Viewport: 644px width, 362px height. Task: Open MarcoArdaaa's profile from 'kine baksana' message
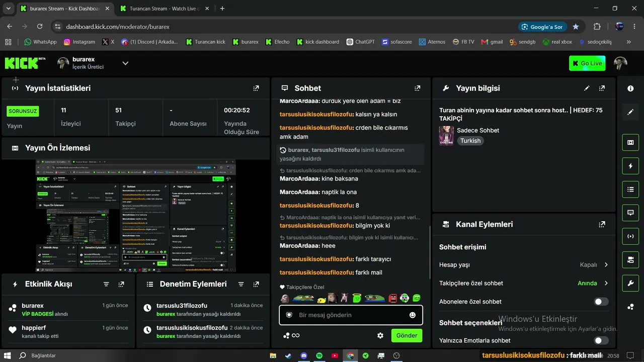(299, 178)
